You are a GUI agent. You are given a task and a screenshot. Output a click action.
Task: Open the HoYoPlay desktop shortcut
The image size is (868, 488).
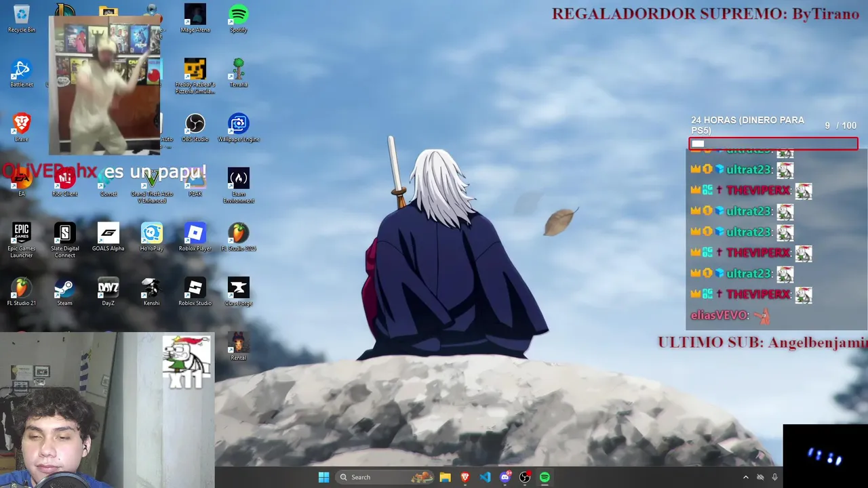point(152,237)
